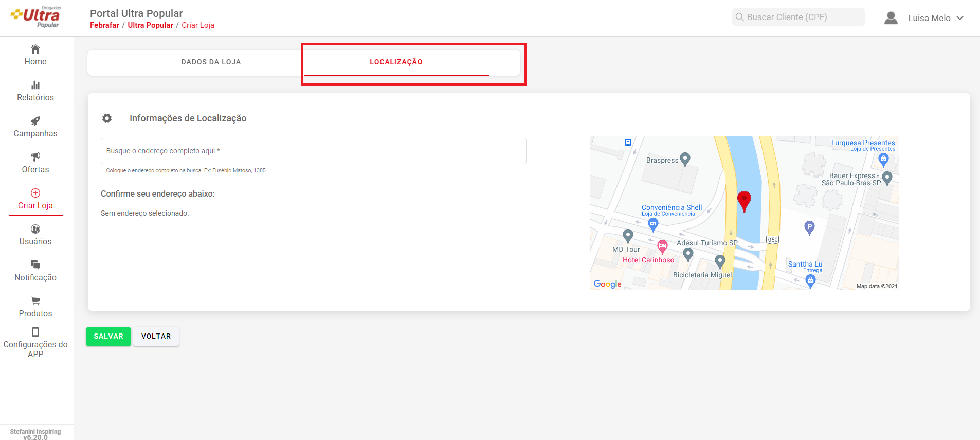Select the Localização tab
Screen dimensions: 980x440
click(396, 62)
